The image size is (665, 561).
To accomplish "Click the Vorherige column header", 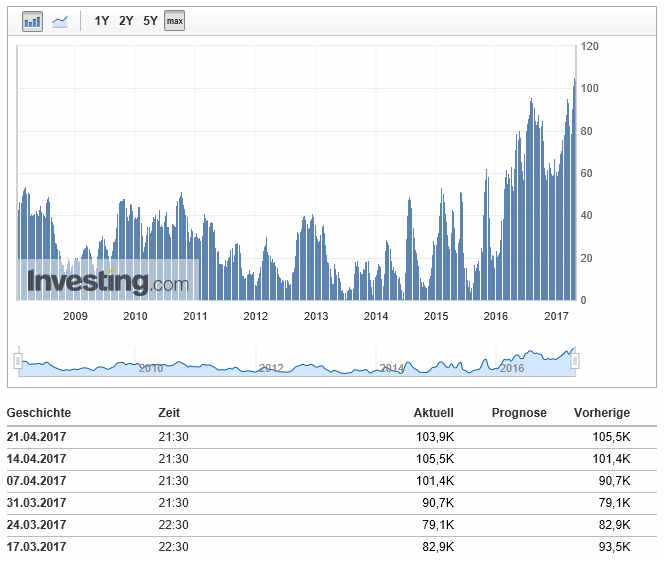I will point(602,413).
